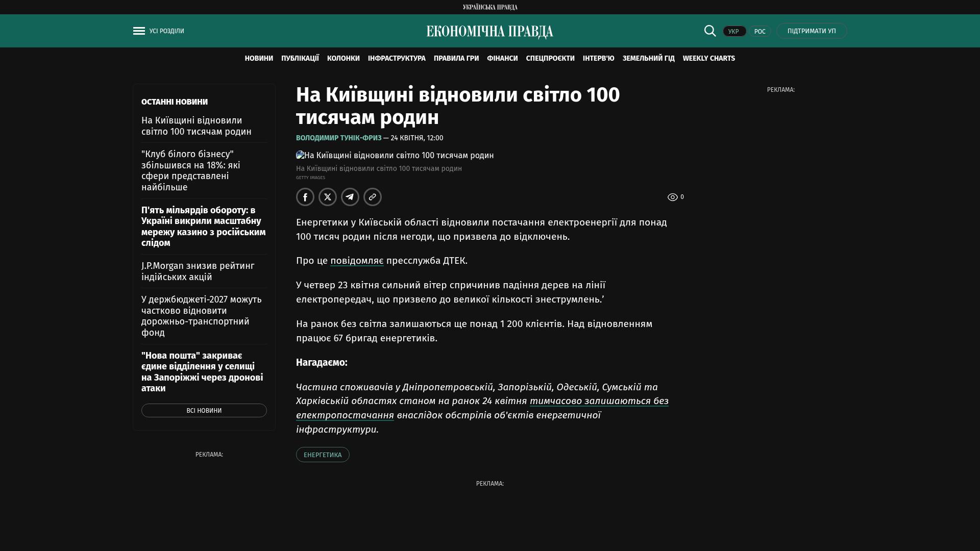Open the hamburger menu icon
This screenshot has height=551, width=980.
click(x=139, y=31)
